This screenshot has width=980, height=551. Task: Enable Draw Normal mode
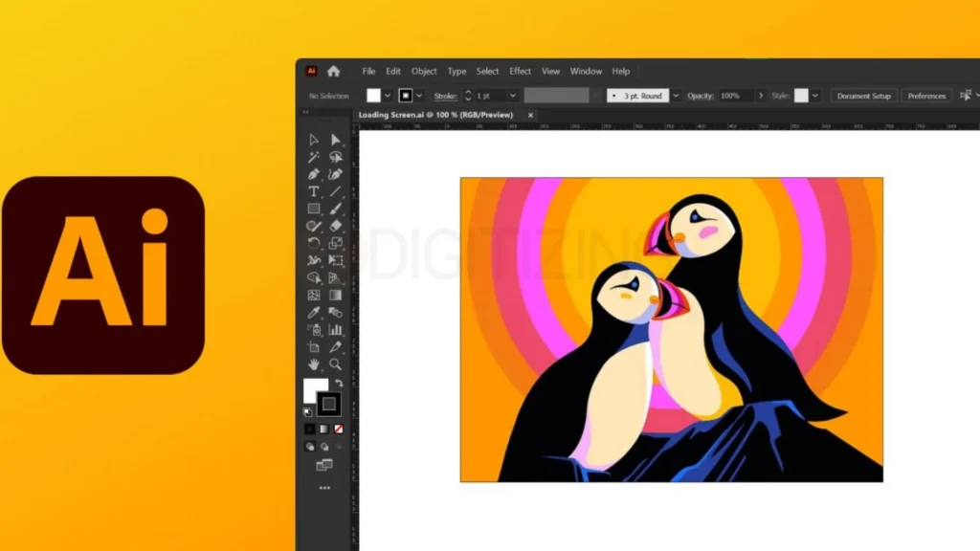tap(310, 447)
